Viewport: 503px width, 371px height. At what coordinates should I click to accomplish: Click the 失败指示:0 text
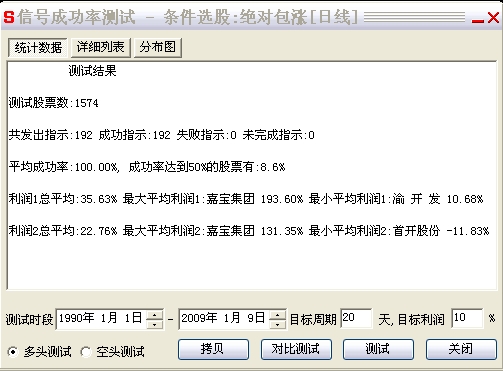(x=207, y=135)
